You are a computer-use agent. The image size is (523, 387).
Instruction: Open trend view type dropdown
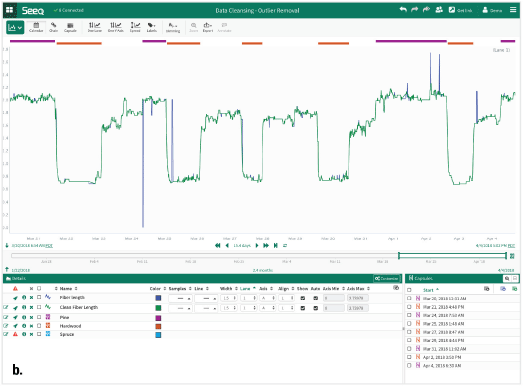coord(15,27)
